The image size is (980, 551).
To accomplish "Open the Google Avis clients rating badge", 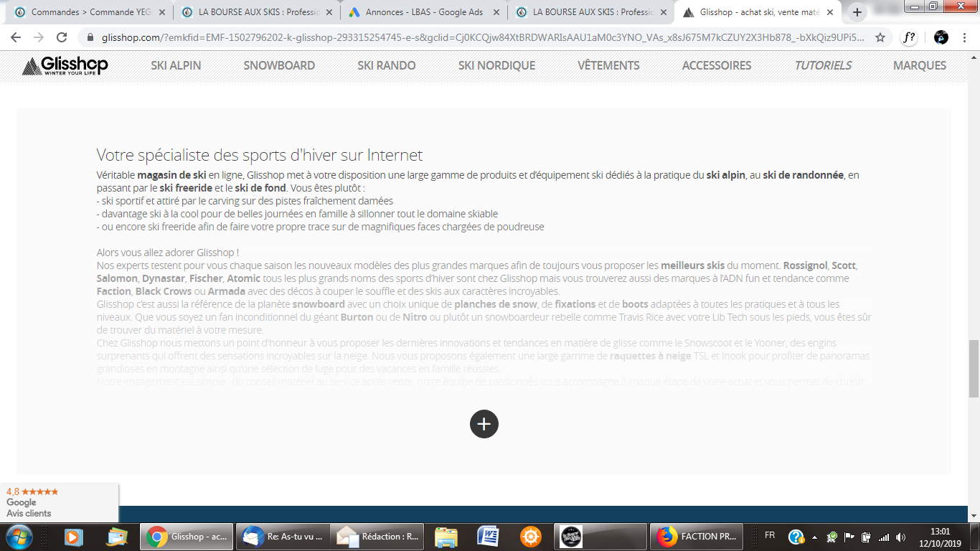I will 59,502.
